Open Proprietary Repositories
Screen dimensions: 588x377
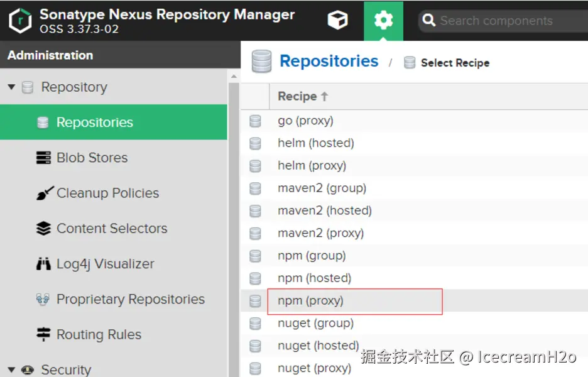131,299
